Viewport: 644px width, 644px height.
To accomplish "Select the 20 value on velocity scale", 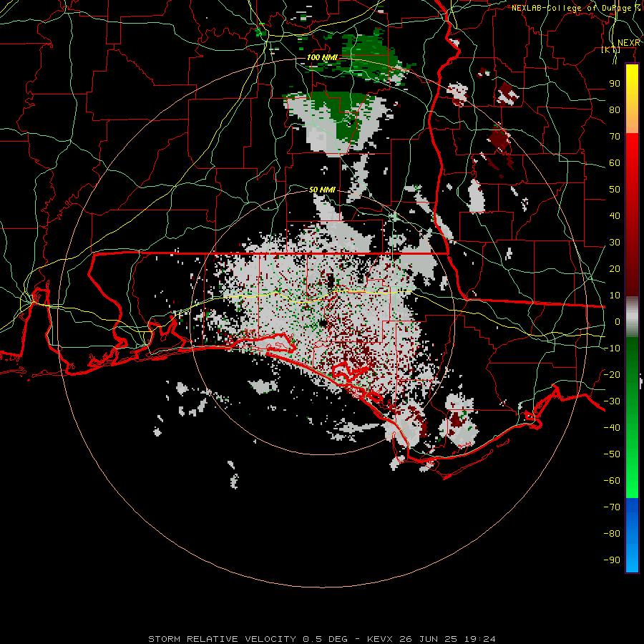I will [x=615, y=268].
